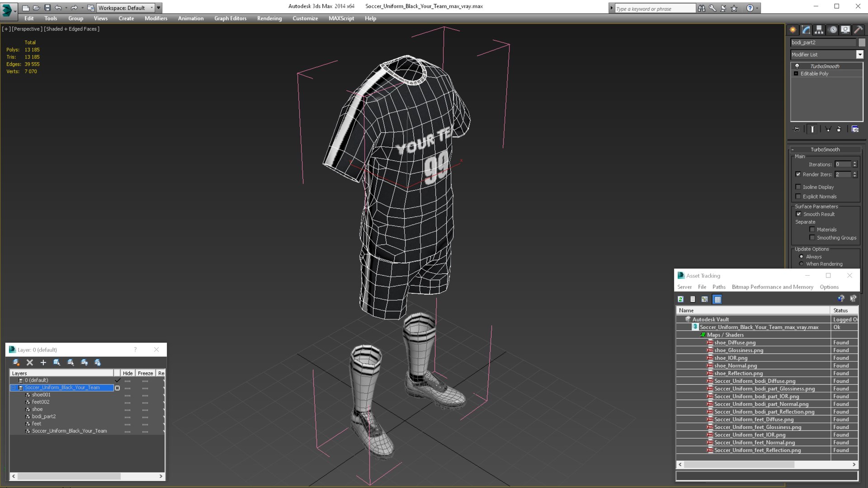Toggle Smooth Result checkbox
The width and height of the screenshot is (868, 488).
tap(798, 214)
